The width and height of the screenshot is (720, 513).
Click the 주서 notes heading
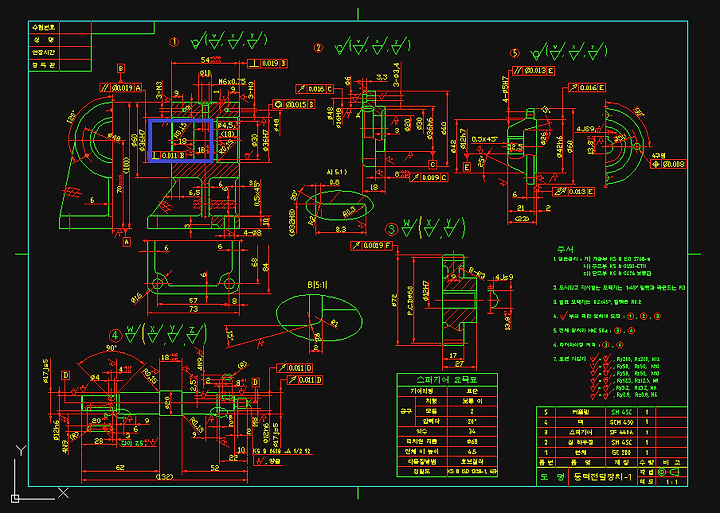coord(566,249)
